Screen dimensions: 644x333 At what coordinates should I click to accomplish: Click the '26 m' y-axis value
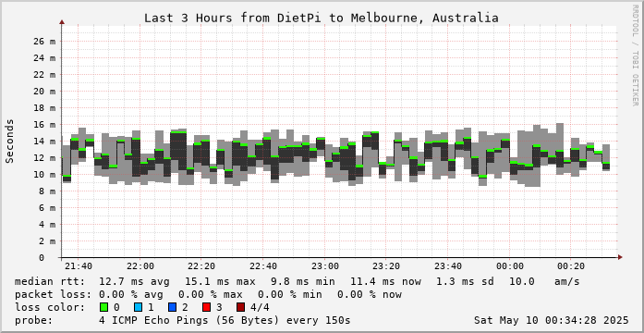[x=44, y=42]
